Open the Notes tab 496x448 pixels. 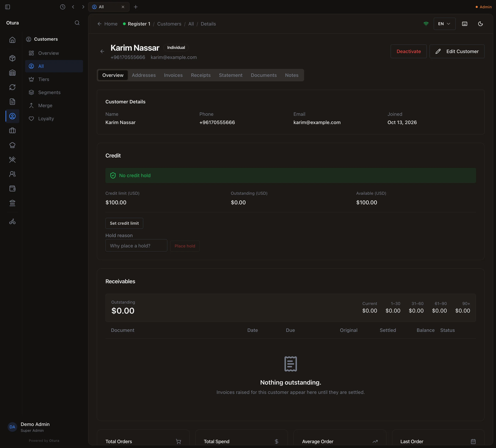coord(292,75)
